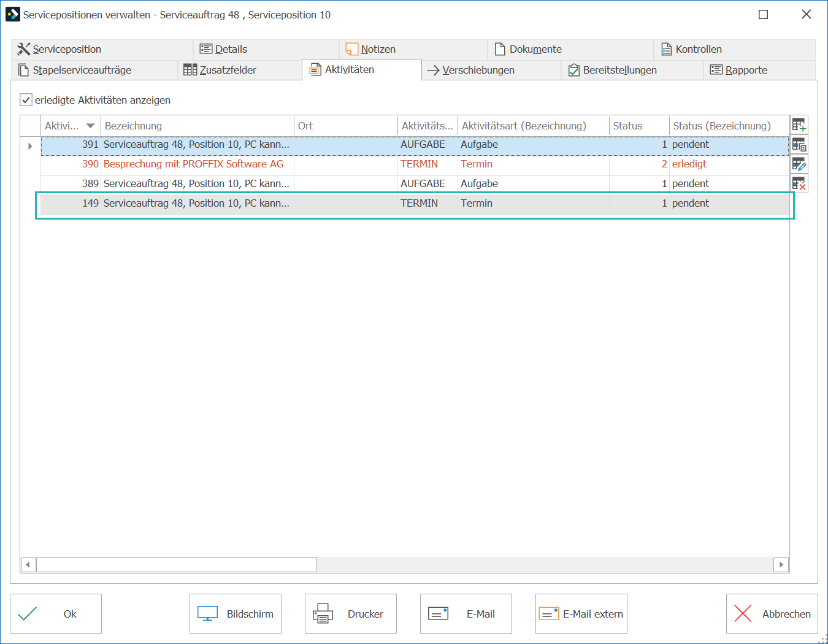The image size is (828, 644).
Task: Open the Details tab
Action: pos(266,49)
